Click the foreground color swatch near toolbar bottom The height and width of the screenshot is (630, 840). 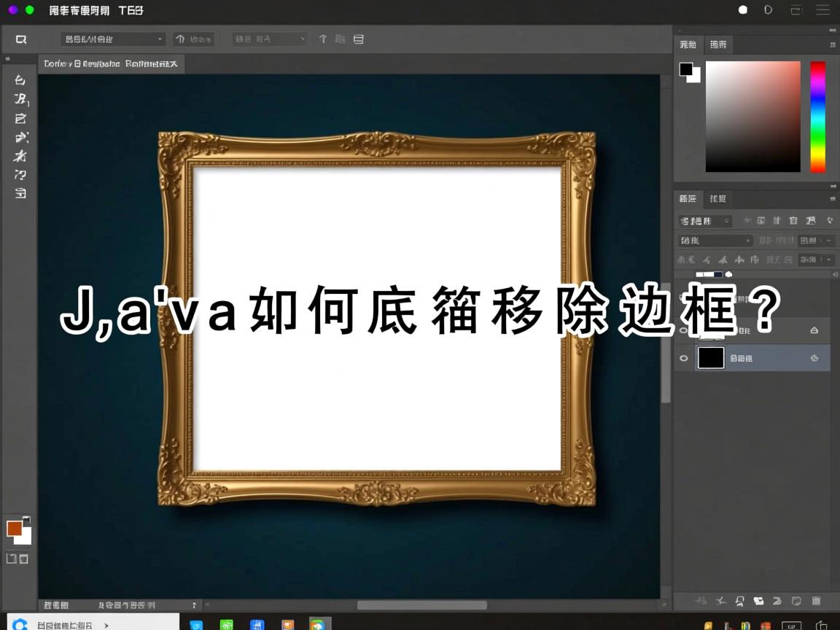[15, 526]
